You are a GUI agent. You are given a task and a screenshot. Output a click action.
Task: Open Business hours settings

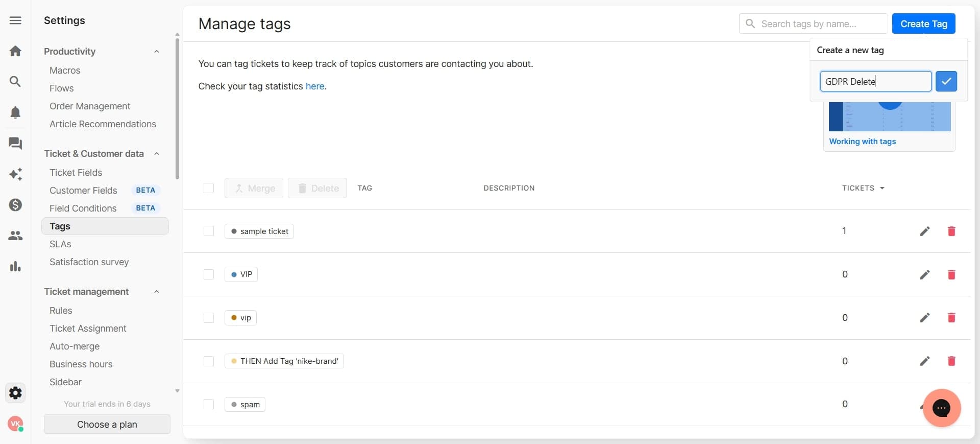point(81,364)
